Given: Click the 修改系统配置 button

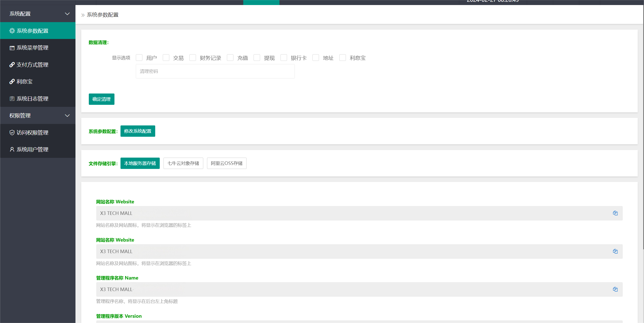Looking at the screenshot, I should (x=138, y=131).
